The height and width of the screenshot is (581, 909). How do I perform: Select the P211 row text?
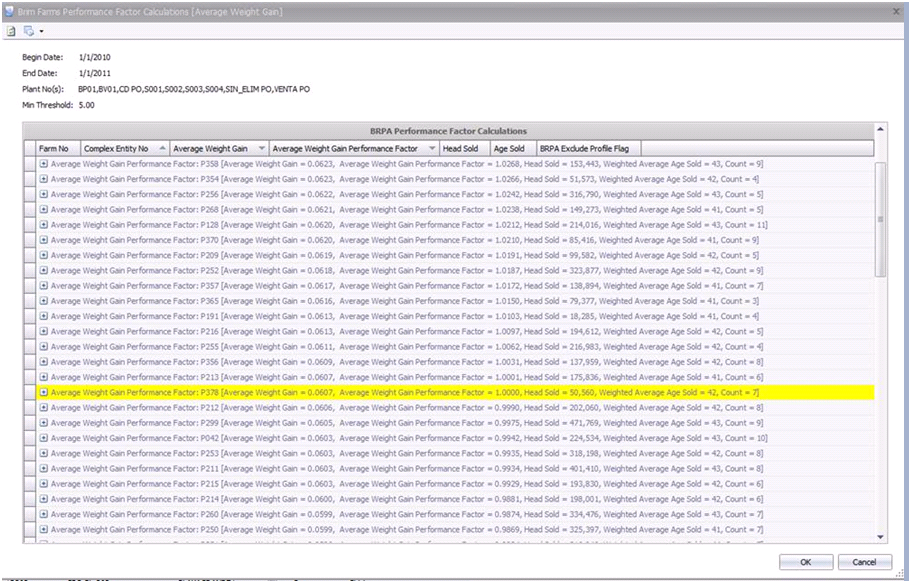point(407,469)
